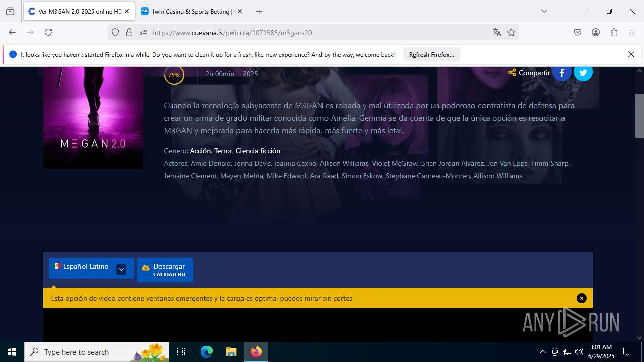Viewport: 644px width, 362px height.
Task: Close the Refresh Firefox notification bar
Action: click(631, 54)
